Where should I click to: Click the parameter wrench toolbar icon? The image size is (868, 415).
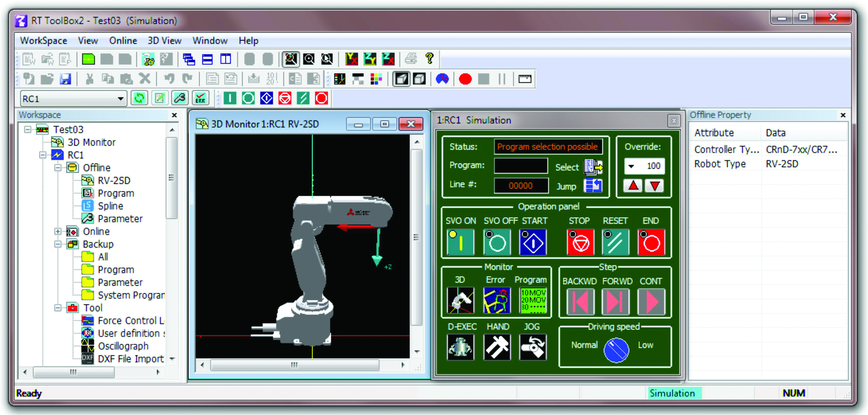coord(180,98)
